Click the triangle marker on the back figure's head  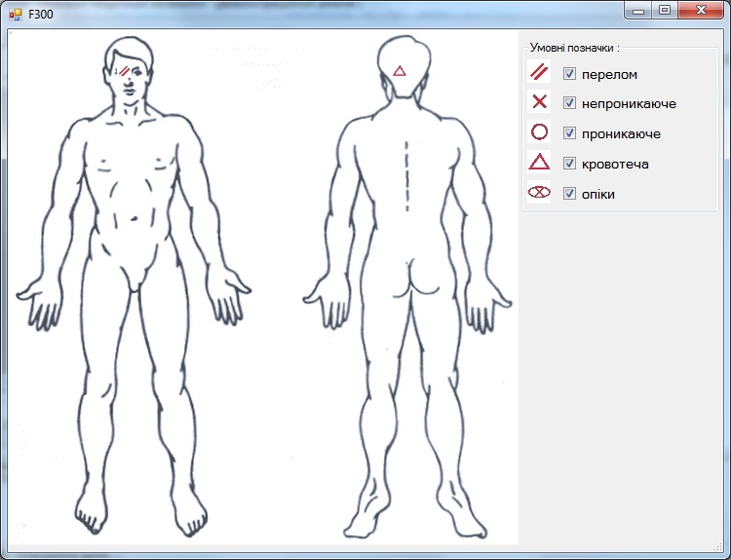coord(399,71)
